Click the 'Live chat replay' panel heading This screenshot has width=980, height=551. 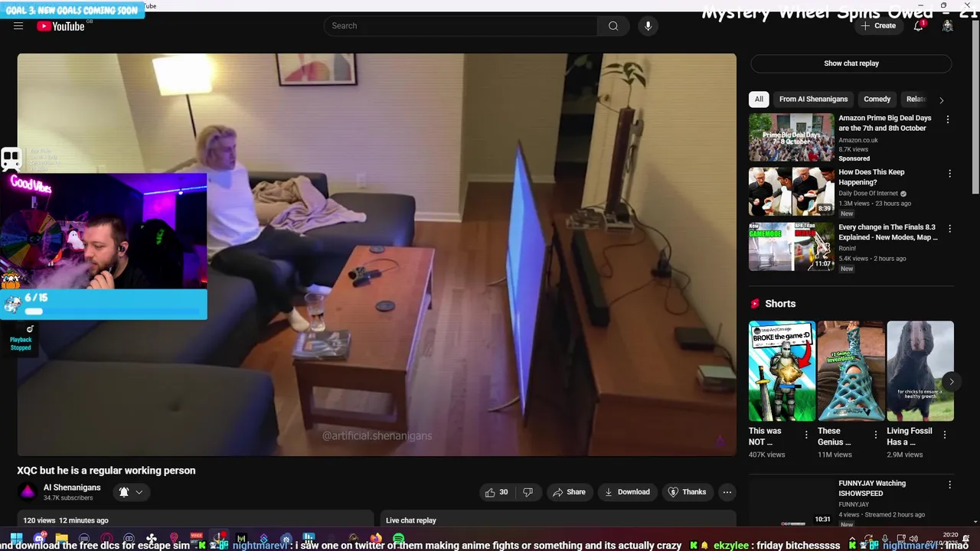click(x=411, y=520)
